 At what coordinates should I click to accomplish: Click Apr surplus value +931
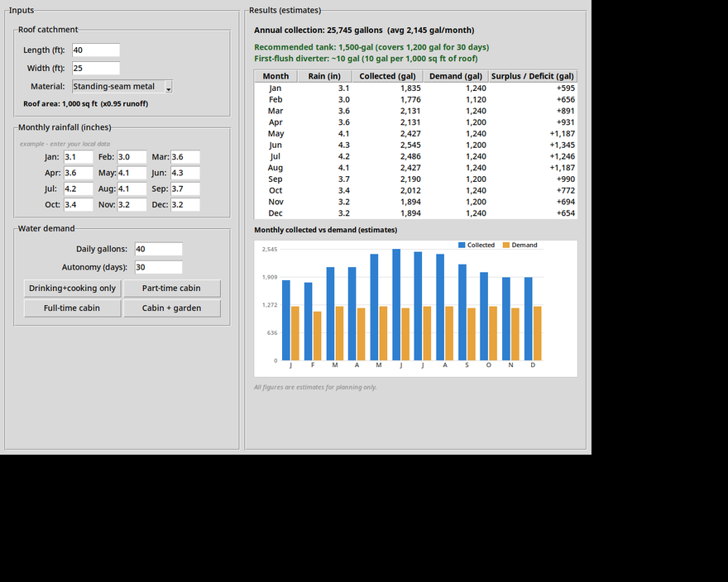[566, 122]
